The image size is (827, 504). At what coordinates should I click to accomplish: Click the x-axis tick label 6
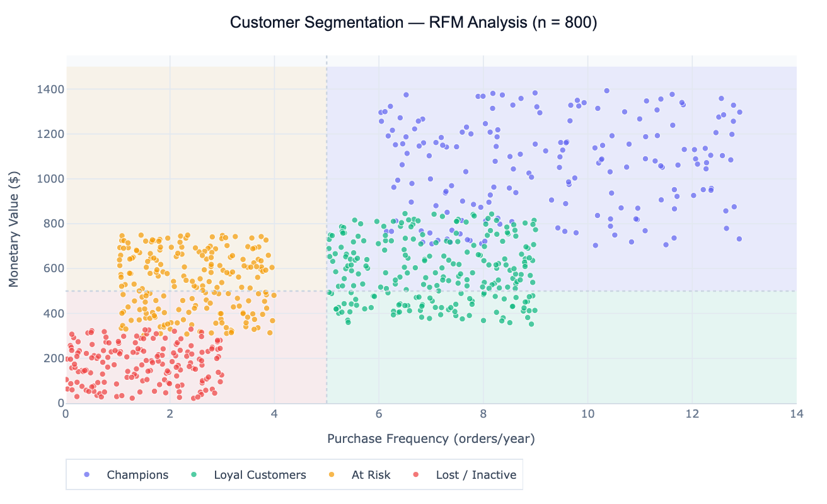click(379, 414)
